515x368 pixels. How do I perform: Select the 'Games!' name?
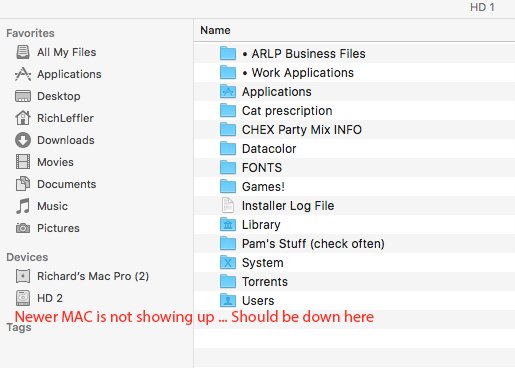(263, 187)
